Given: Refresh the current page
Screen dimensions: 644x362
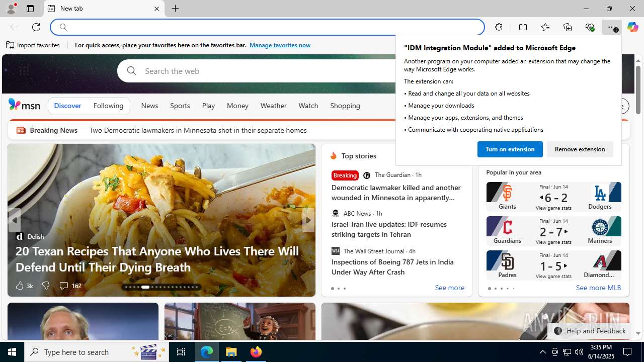Looking at the screenshot, I should 36,27.
